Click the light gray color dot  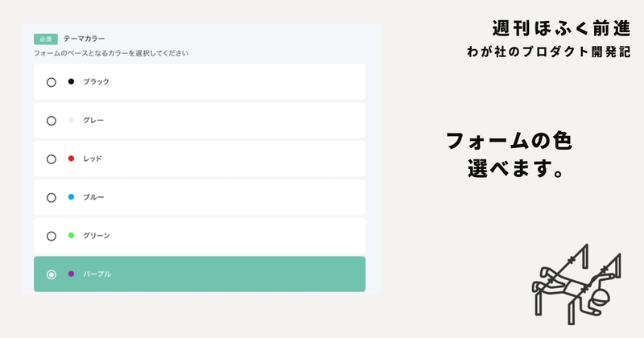[x=71, y=120]
